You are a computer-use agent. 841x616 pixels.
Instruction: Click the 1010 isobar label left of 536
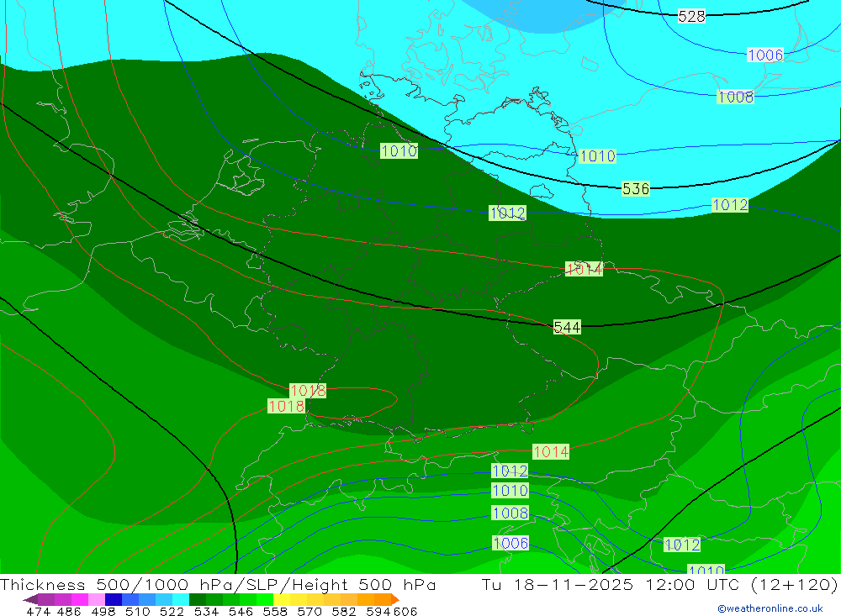597,156
